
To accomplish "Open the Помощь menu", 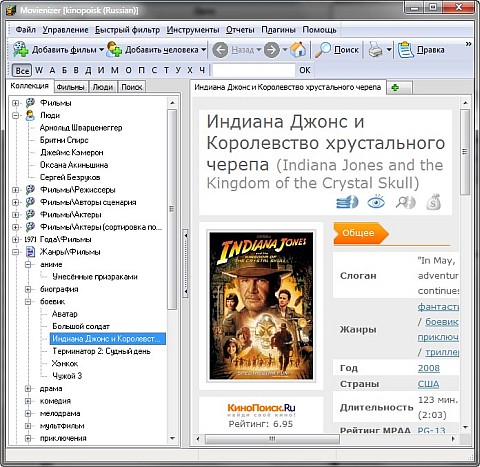I will click(x=319, y=30).
